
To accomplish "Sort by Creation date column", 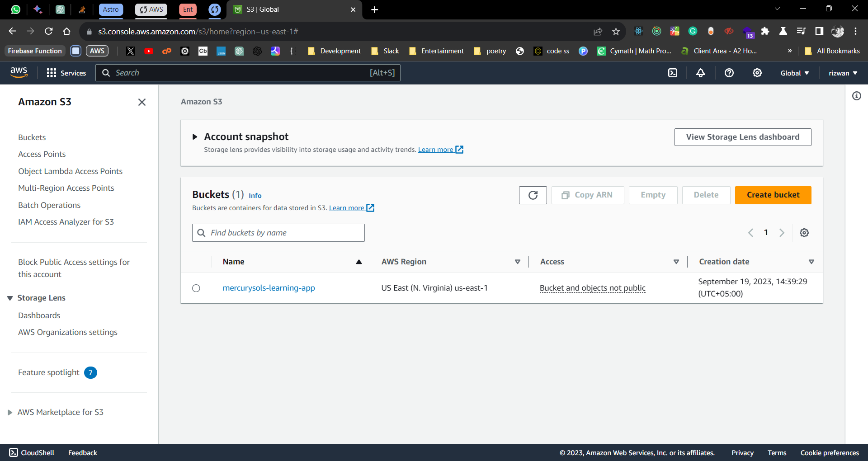I will pos(811,262).
